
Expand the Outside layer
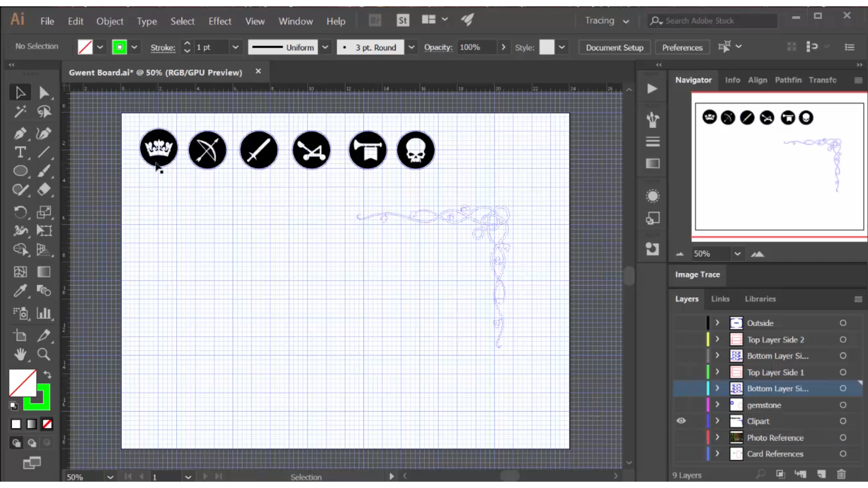pyautogui.click(x=717, y=323)
